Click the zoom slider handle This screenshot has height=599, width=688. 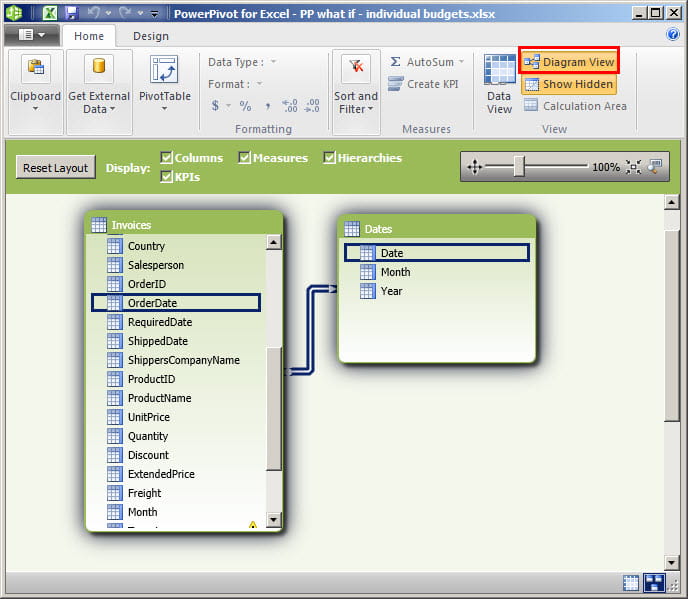[x=519, y=167]
